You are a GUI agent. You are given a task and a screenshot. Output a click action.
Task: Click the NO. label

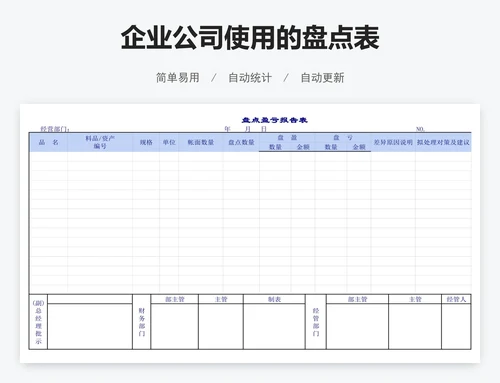[420, 129]
